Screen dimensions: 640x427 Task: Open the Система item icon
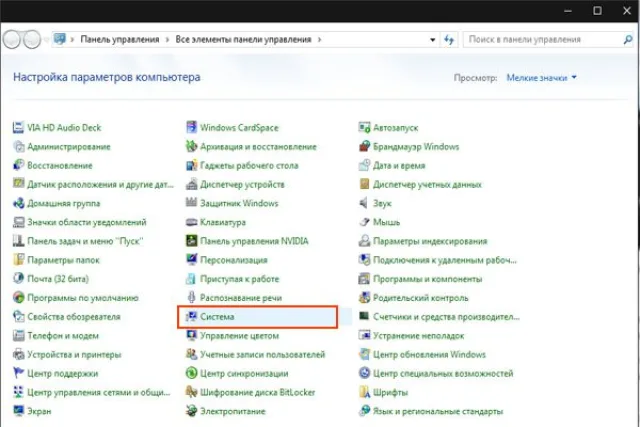click(x=191, y=317)
